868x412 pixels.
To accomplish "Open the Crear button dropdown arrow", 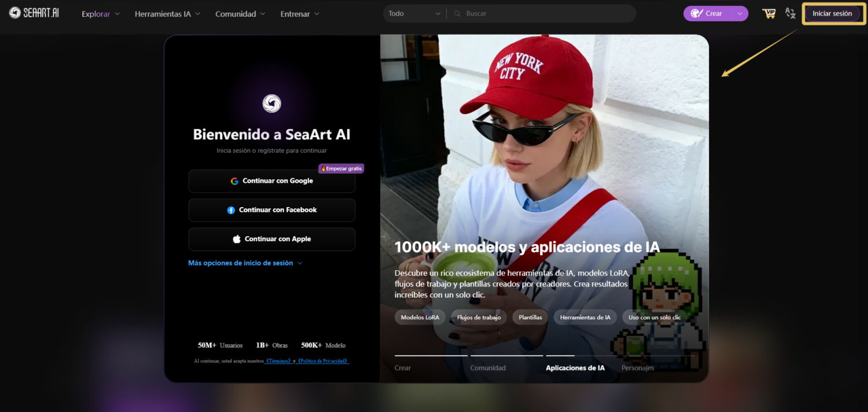I will 740,13.
